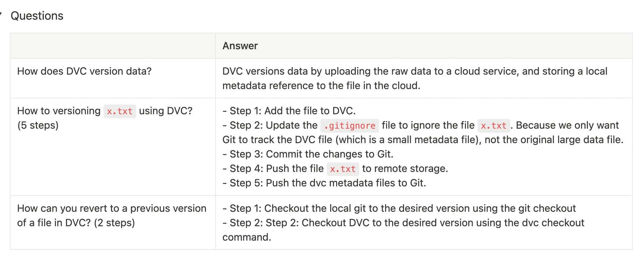Click the .gitignore inline code chip
Screen dimensions: 644x261
coord(350,126)
